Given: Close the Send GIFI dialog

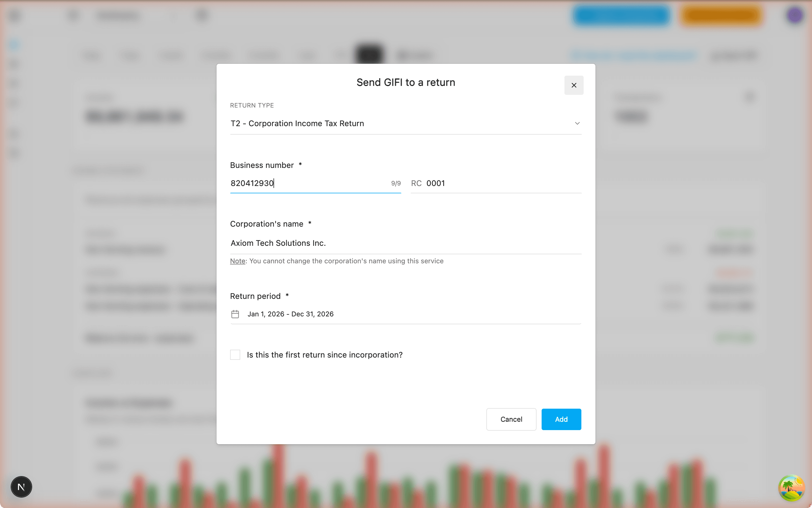Looking at the screenshot, I should [x=574, y=85].
